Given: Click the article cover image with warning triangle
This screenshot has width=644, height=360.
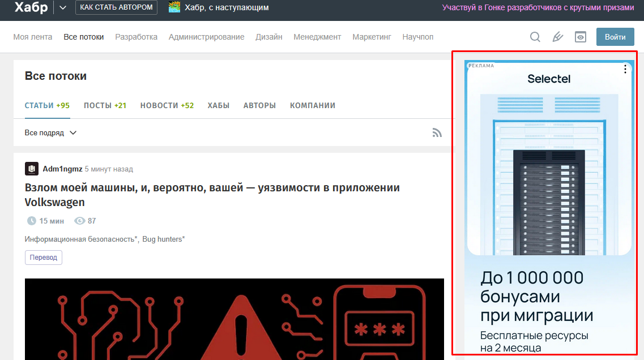Looking at the screenshot, I should coord(234,319).
